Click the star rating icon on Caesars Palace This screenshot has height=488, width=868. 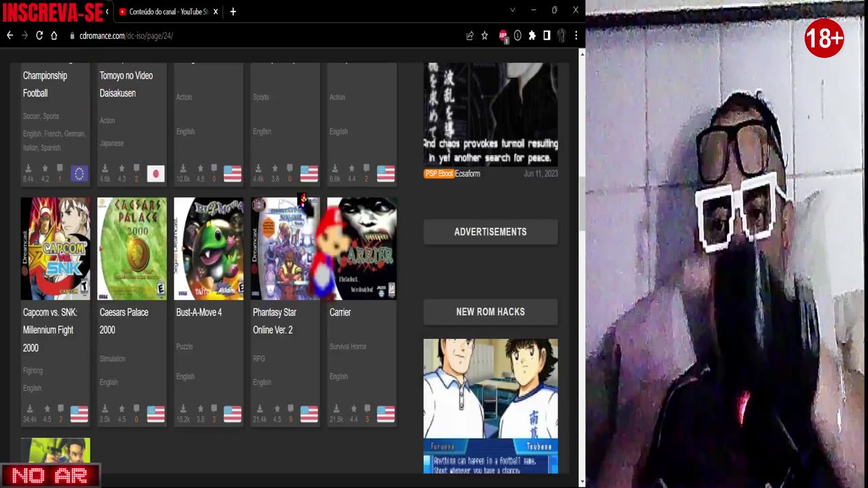pyautogui.click(x=121, y=409)
